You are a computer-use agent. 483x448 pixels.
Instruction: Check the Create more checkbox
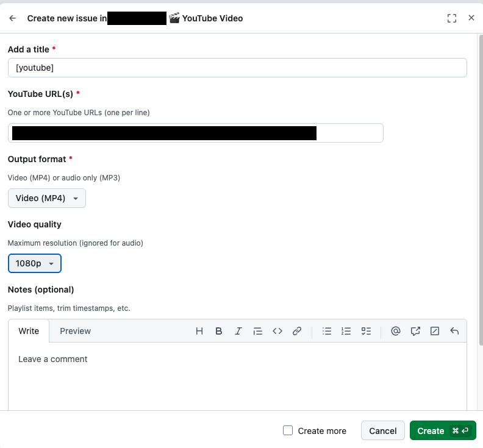(x=288, y=430)
